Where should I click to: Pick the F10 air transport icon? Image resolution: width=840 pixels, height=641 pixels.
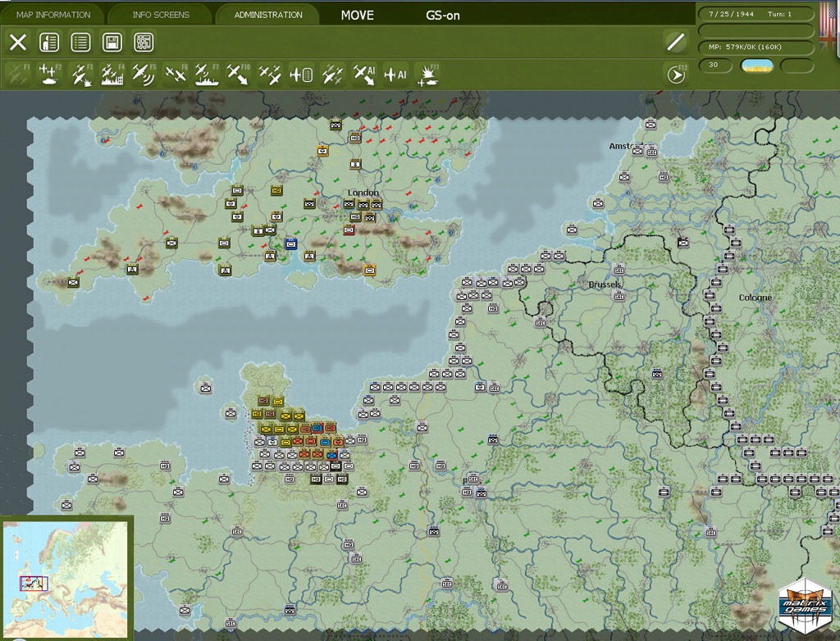click(238, 75)
